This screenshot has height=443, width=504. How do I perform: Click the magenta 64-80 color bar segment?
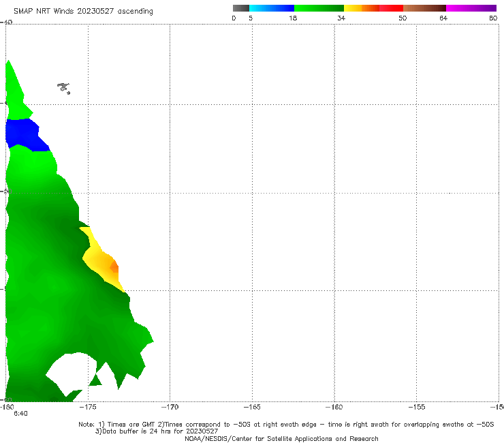[x=471, y=8]
